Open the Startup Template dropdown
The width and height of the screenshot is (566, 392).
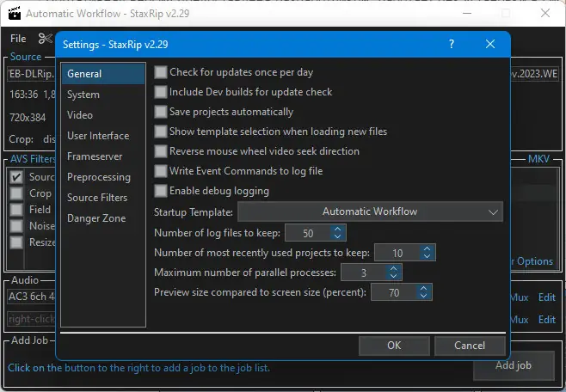point(370,211)
